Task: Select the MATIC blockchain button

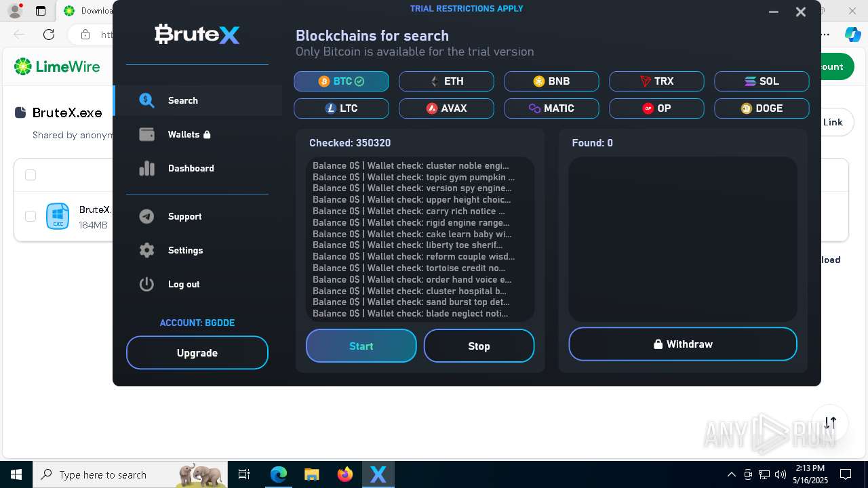Action: click(x=551, y=108)
